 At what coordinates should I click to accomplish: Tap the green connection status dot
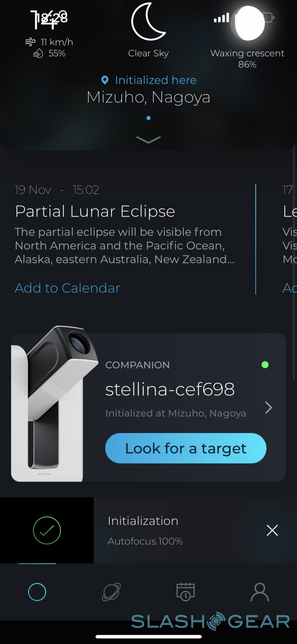(265, 365)
